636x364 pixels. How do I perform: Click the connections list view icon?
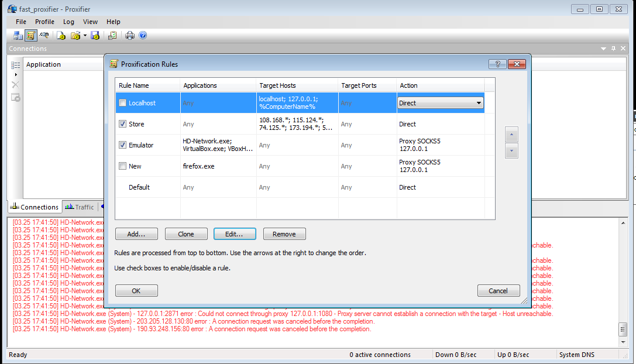[15, 65]
